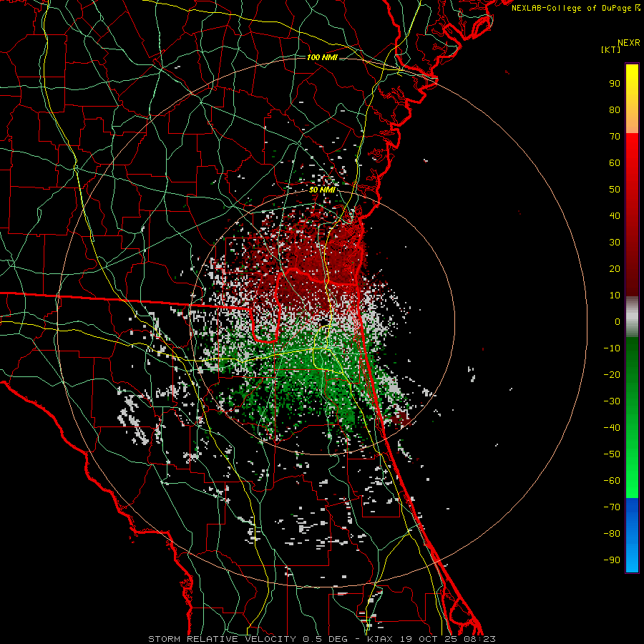Click the 50 NMI range ring label
Image resolution: width=644 pixels, height=644 pixels.
(322, 190)
